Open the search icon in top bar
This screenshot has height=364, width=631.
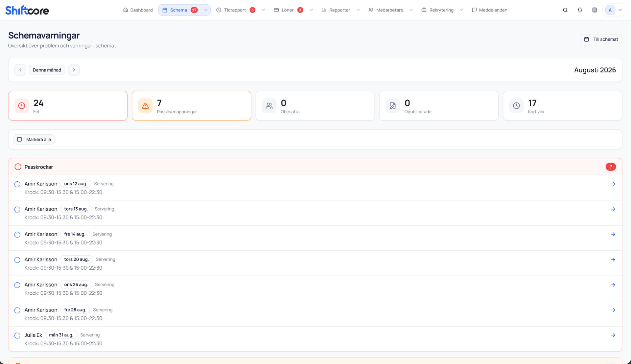coord(565,10)
